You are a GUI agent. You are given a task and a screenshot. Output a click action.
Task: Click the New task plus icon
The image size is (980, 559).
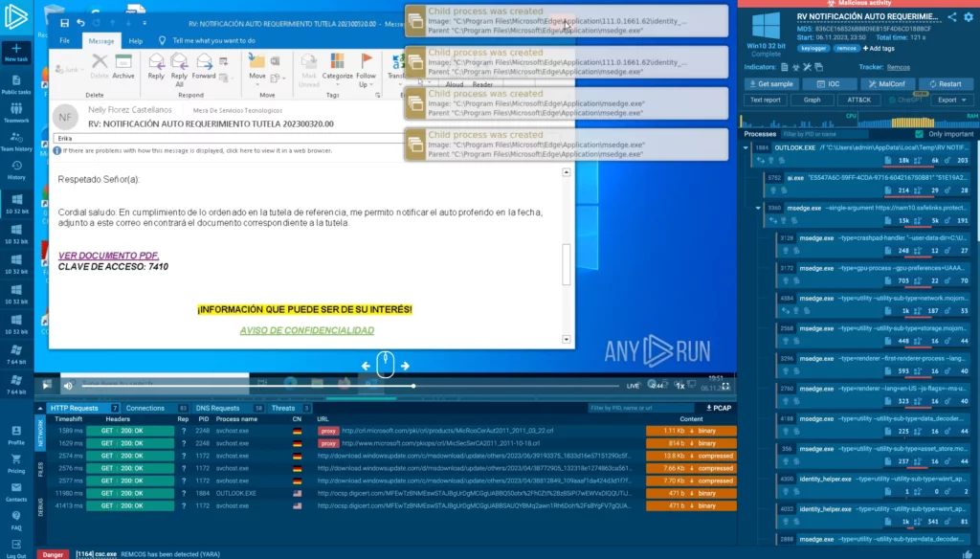click(16, 48)
